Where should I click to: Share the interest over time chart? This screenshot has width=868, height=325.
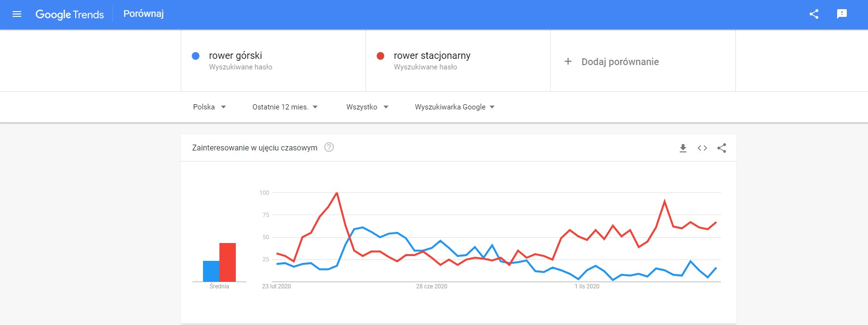tap(721, 149)
